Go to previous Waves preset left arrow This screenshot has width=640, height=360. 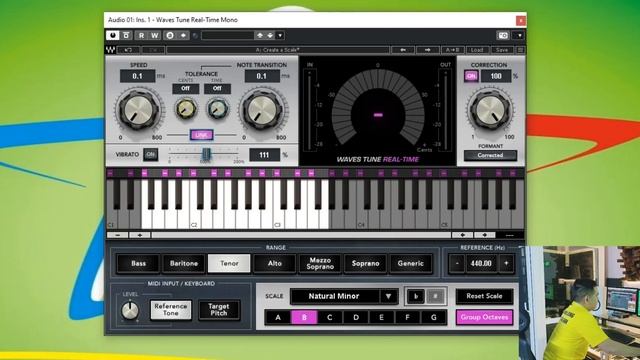(403, 50)
